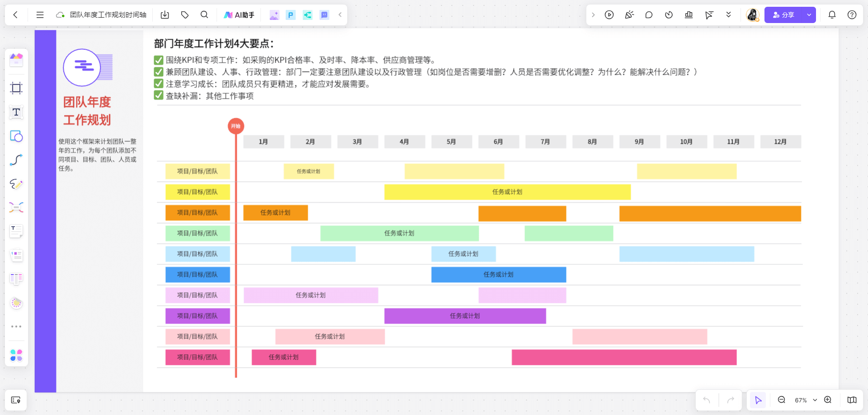Open the 67% zoom level dropdown
The width and height of the screenshot is (868, 415).
click(806, 400)
